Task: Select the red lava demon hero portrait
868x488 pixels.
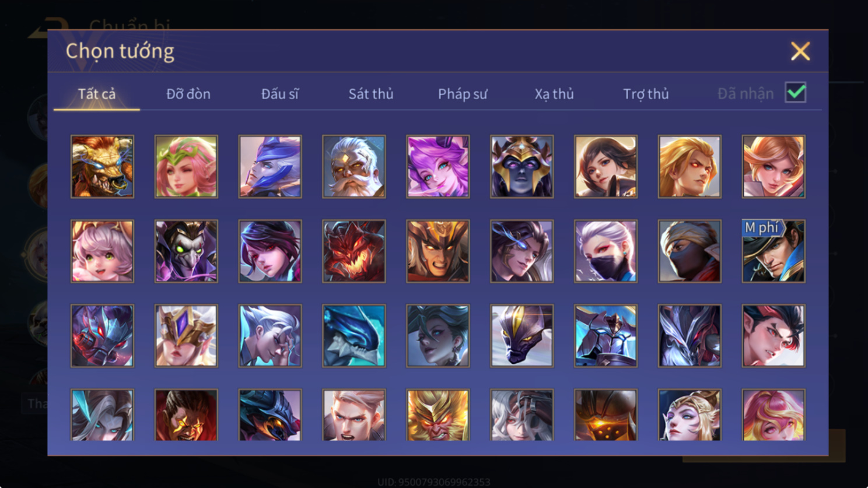Action: 353,251
